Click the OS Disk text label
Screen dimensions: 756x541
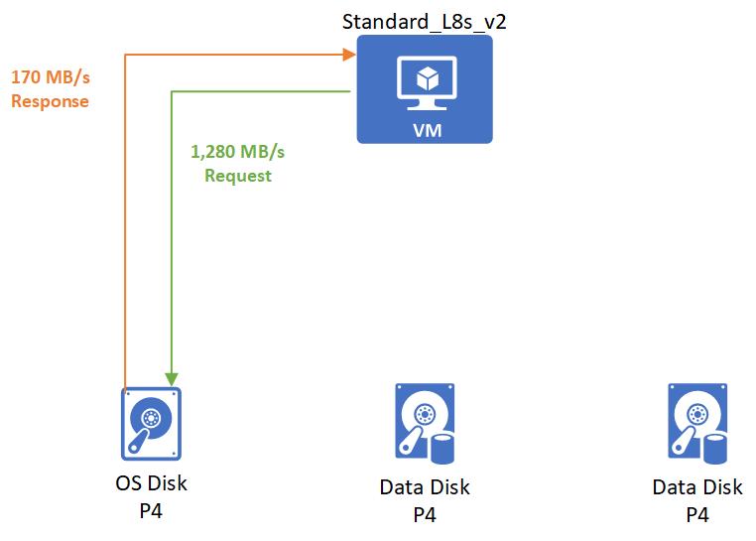pos(151,483)
